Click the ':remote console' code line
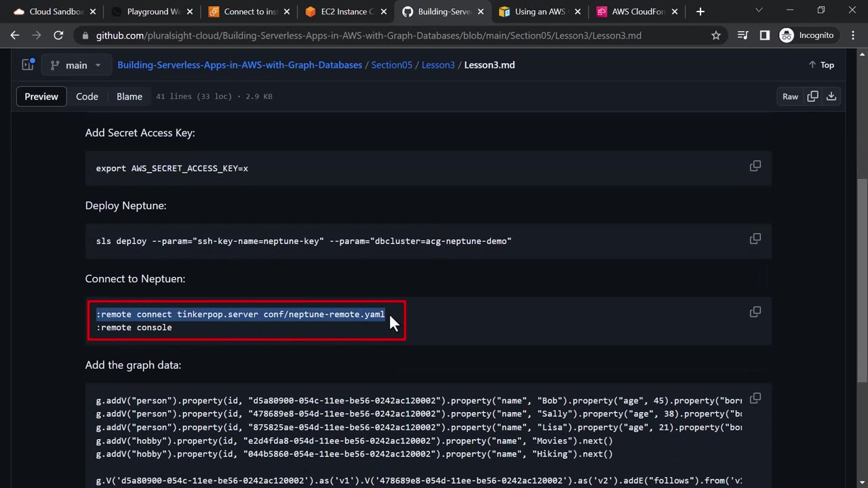This screenshot has width=868, height=488. click(x=134, y=327)
